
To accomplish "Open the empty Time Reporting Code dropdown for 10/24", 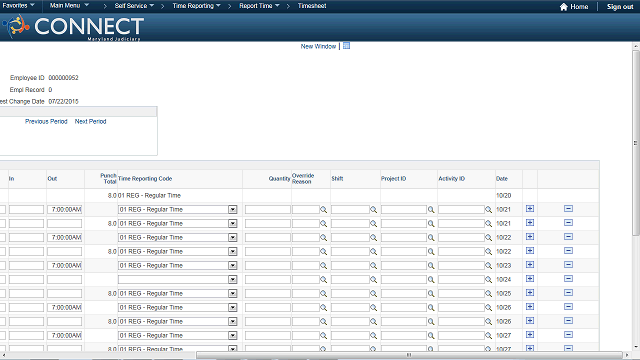I will coord(232,279).
